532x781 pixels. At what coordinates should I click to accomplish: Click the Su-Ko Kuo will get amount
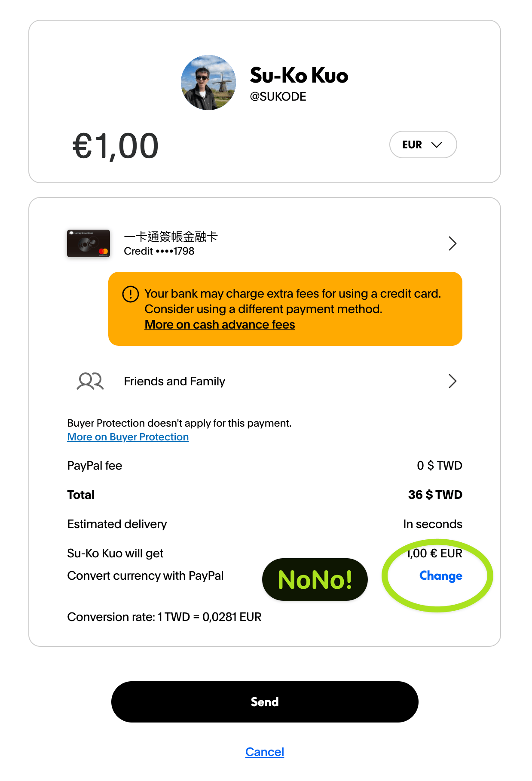(434, 553)
